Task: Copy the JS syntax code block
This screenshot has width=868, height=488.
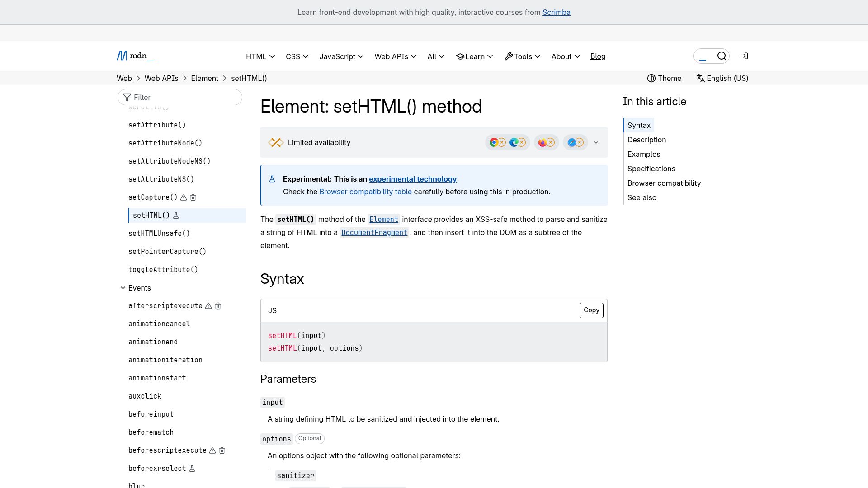Action: (x=591, y=310)
